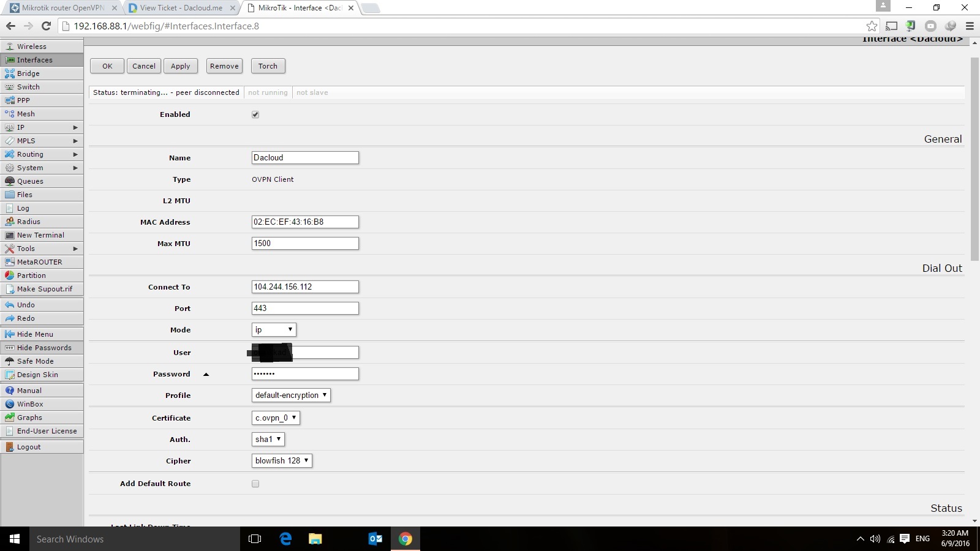The width and height of the screenshot is (980, 551).
Task: Open the Log icon
Action: coord(10,208)
